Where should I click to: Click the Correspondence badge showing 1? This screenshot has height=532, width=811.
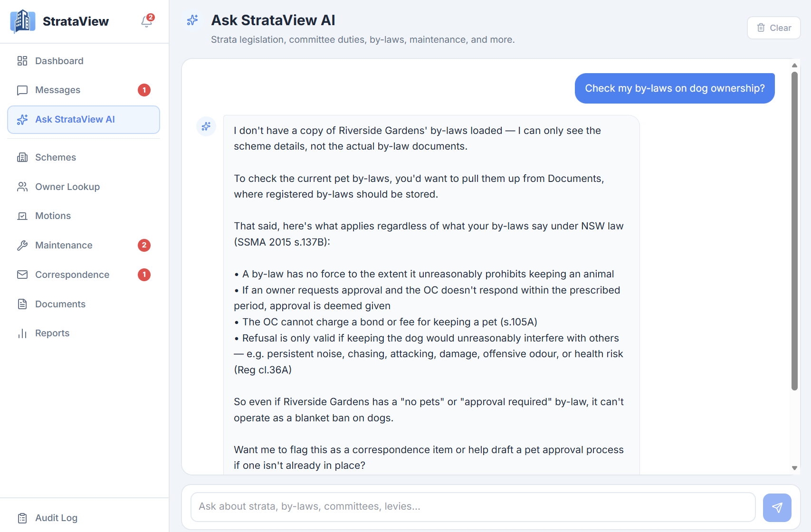pyautogui.click(x=144, y=275)
